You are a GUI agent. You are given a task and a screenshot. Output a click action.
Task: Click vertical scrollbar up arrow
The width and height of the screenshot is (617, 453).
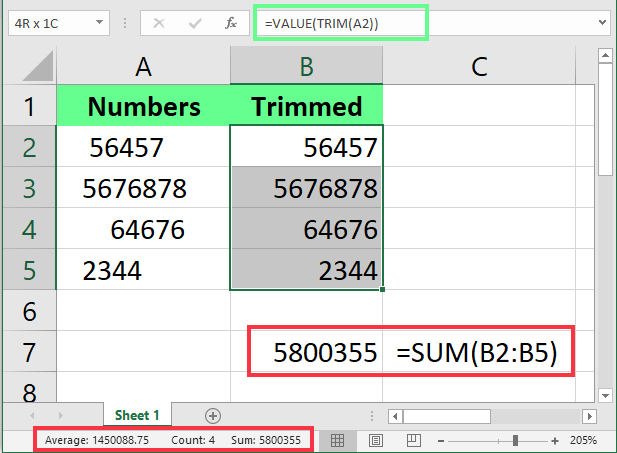[x=605, y=55]
